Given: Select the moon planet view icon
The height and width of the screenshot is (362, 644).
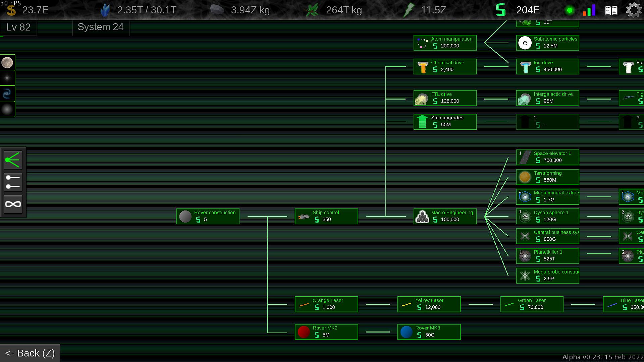Looking at the screenshot, I should tap(7, 62).
